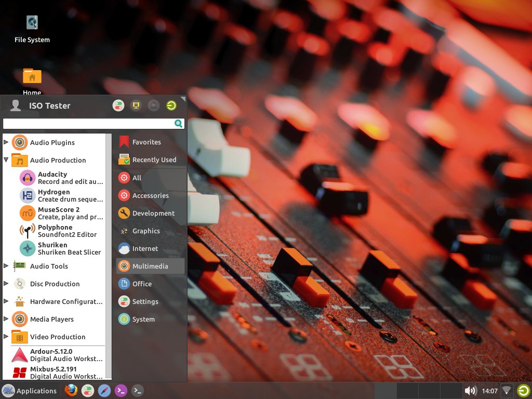The height and width of the screenshot is (399, 532).
Task: Expand the Audio Tools arrow
Action: (6, 265)
